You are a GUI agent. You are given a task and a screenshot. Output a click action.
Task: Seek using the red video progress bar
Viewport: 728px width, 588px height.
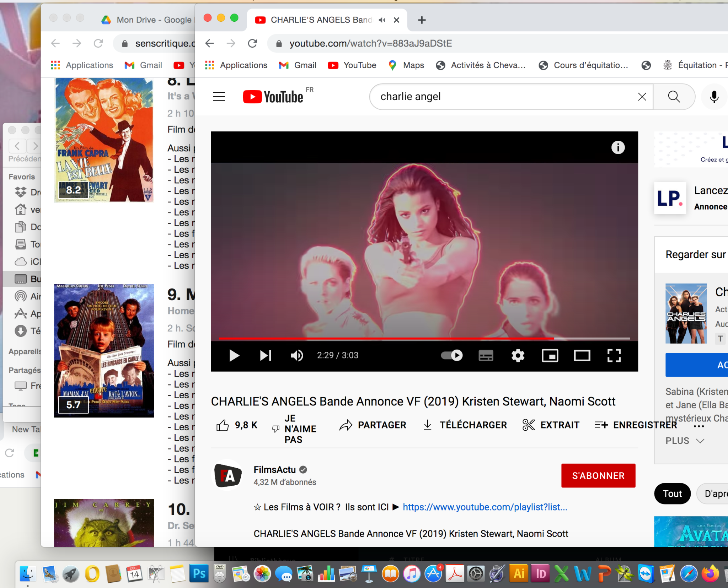[x=424, y=338]
